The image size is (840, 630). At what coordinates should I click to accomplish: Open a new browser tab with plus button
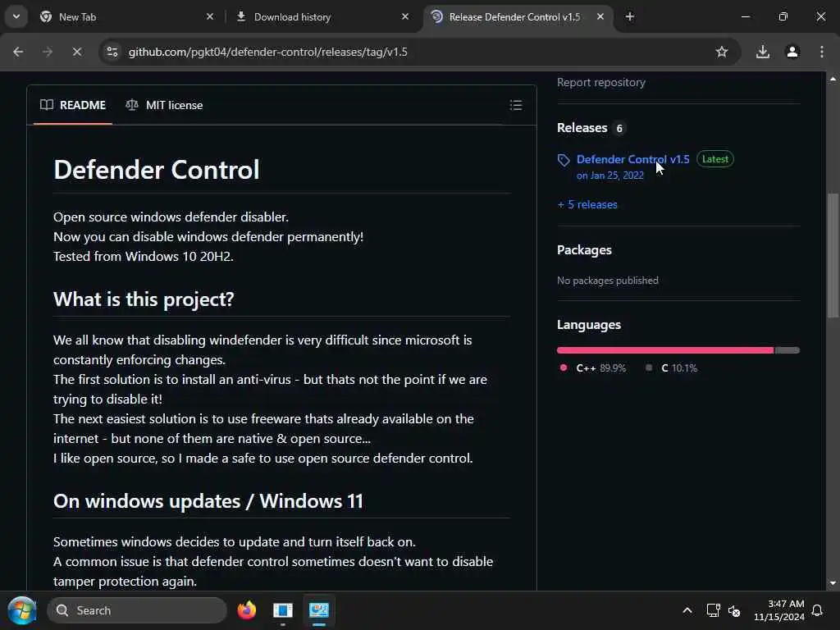(630, 16)
